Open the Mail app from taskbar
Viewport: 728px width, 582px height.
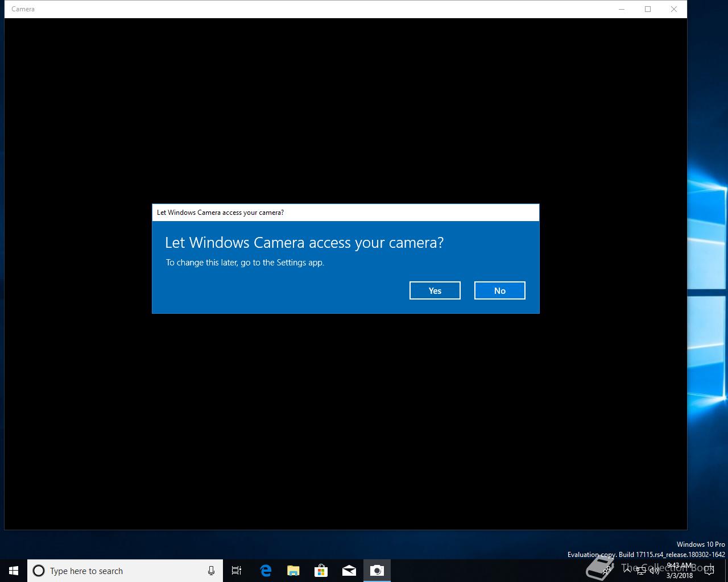(x=349, y=571)
